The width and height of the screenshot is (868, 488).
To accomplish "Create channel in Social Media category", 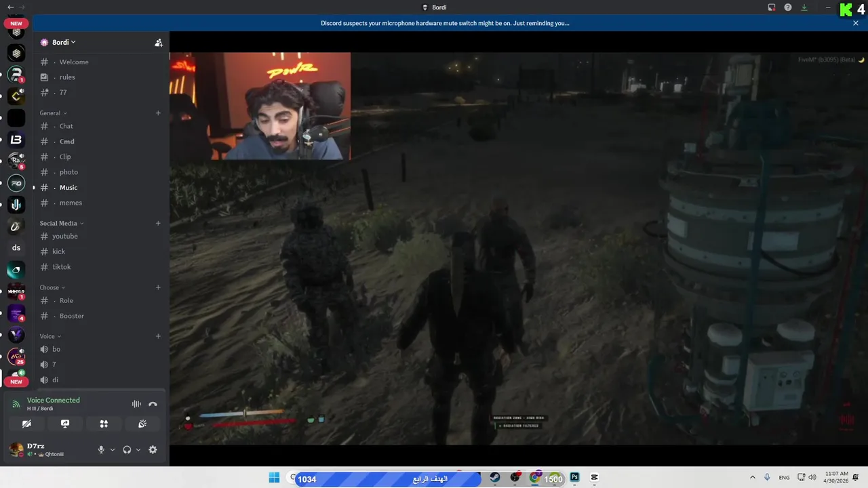I will (x=158, y=223).
